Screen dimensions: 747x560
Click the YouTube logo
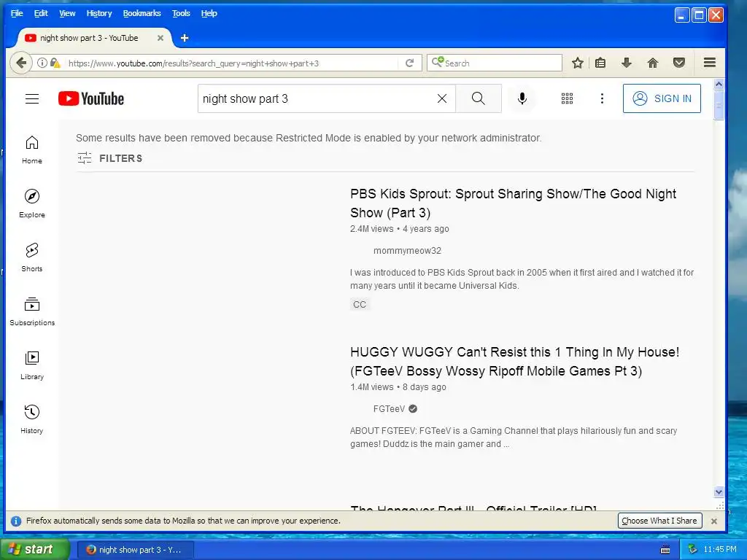click(x=91, y=98)
